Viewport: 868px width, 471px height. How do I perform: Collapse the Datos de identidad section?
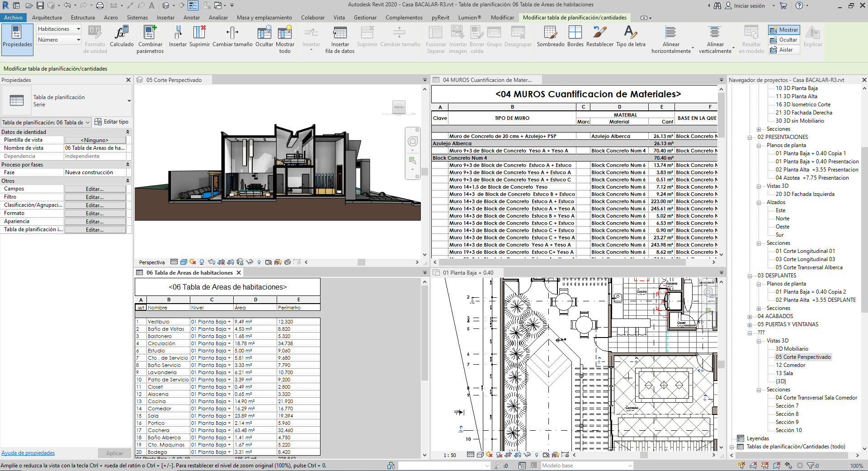pos(127,132)
